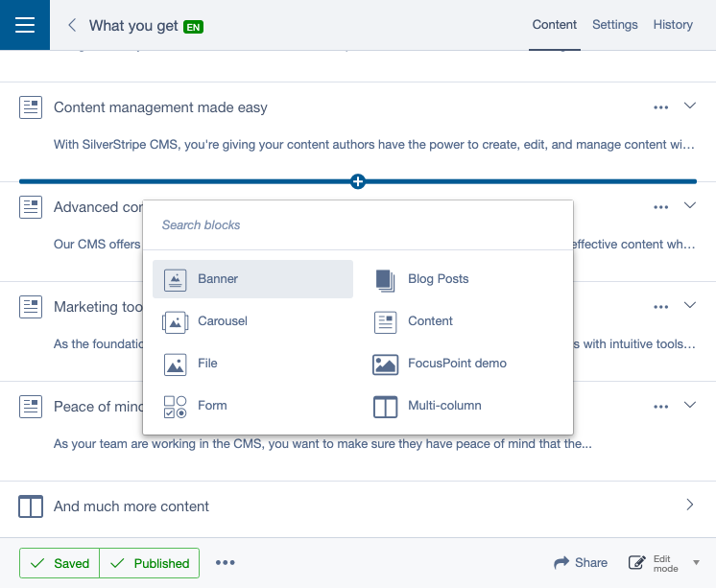Expand the Marketing tools block chevron

[x=689, y=305]
